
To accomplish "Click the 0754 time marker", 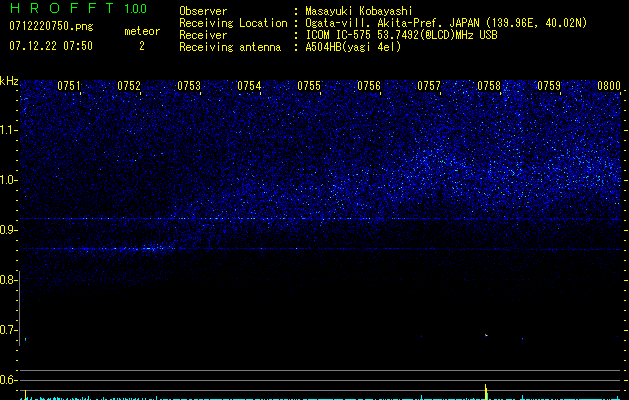I will [x=249, y=86].
